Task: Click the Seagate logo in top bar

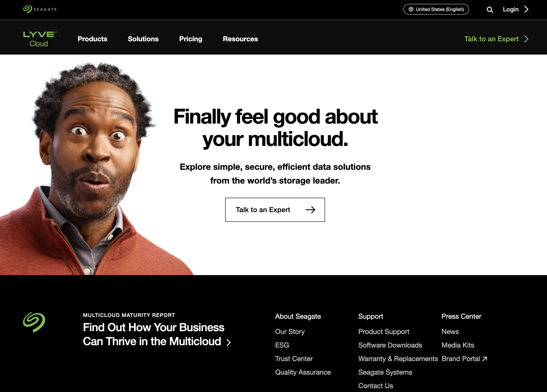Action: coord(40,9)
